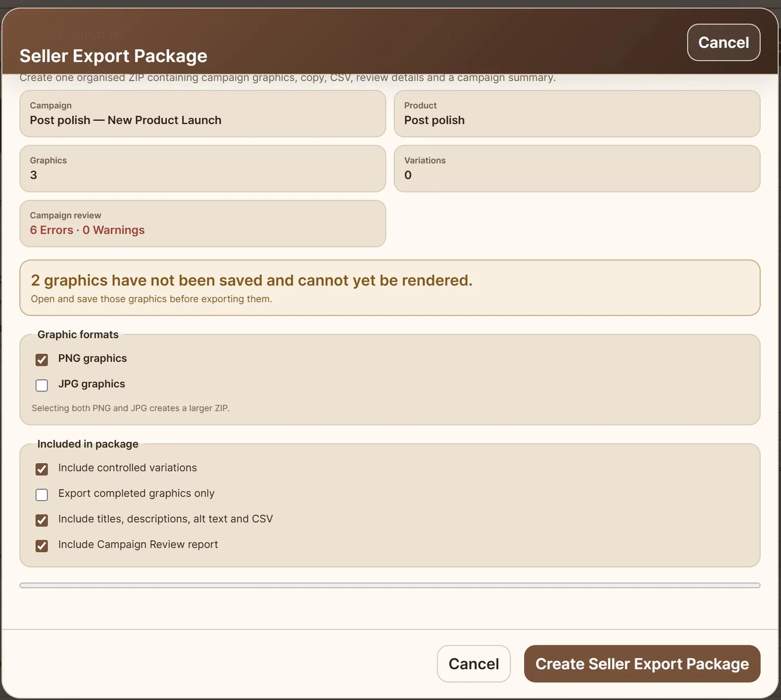The image size is (781, 700).
Task: Uncheck Include Campaign Review report
Action: coord(42,545)
